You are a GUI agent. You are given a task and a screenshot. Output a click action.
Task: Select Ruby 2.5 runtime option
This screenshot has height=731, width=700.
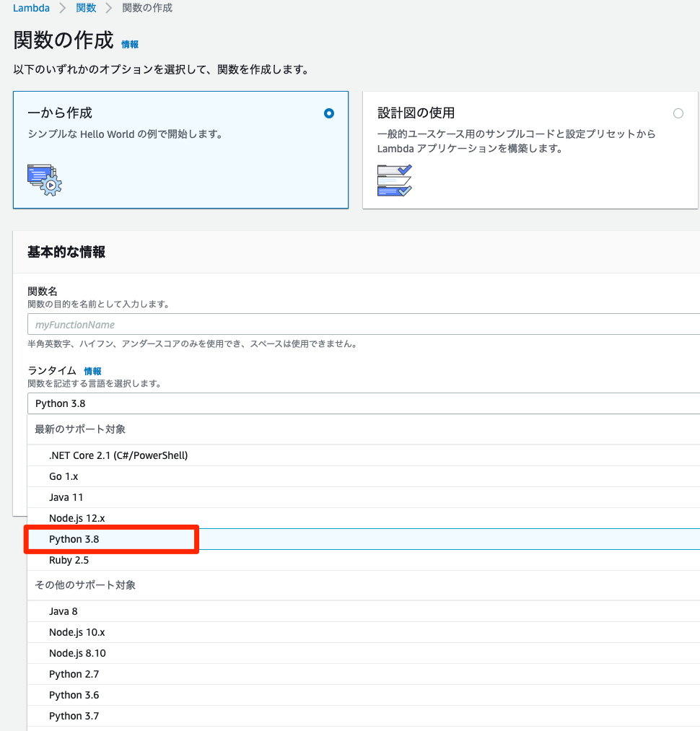(69, 560)
